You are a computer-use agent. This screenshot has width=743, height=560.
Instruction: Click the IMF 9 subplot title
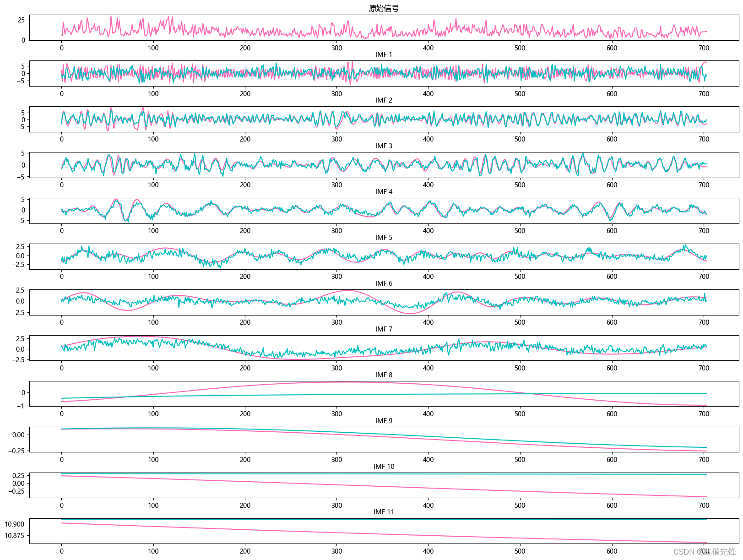pos(384,421)
